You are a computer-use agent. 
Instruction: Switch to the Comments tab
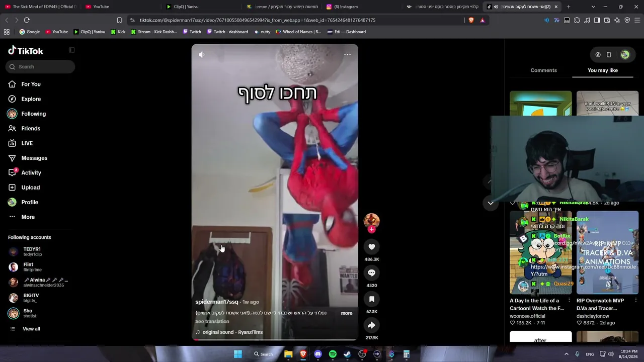pyautogui.click(x=543, y=70)
